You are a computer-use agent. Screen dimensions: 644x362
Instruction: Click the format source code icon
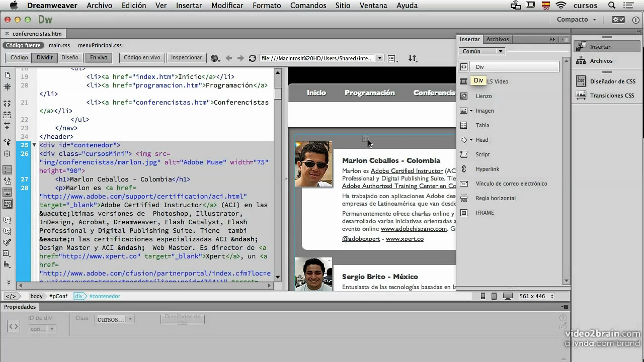(7, 264)
